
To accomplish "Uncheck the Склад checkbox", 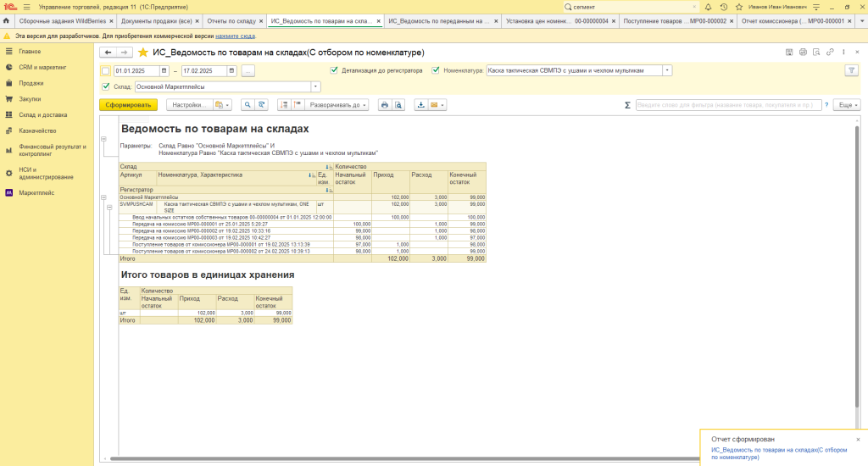I will 106,86.
